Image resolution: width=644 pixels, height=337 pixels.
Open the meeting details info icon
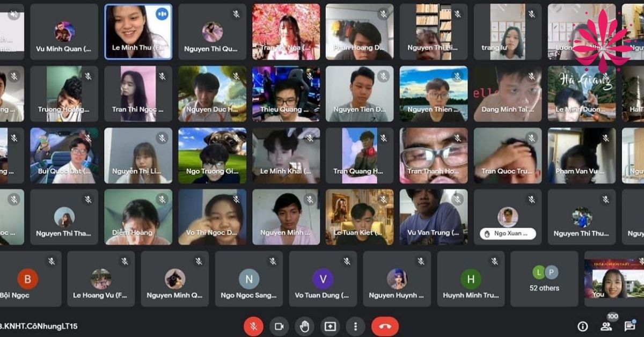point(582,326)
